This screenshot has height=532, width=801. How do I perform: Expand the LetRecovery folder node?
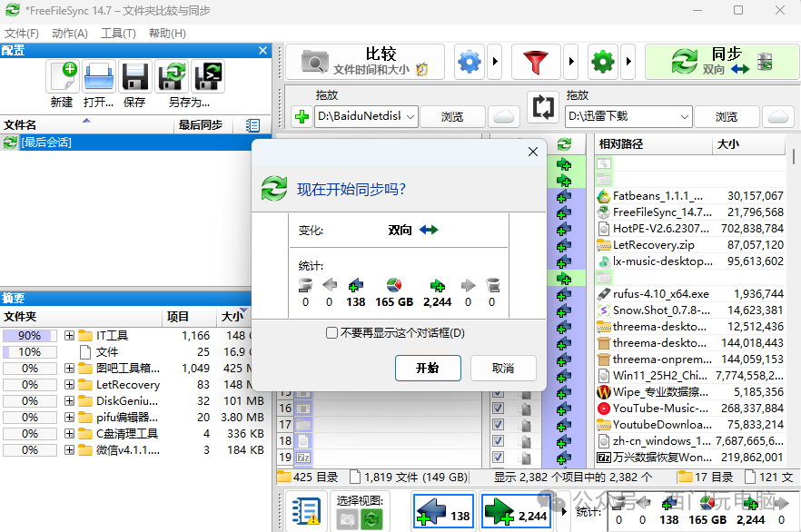(69, 384)
